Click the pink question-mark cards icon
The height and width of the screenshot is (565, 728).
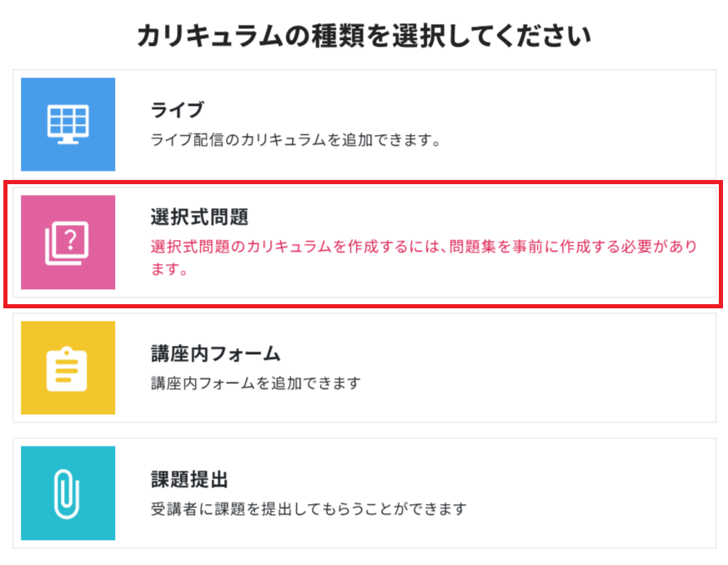coord(68,242)
